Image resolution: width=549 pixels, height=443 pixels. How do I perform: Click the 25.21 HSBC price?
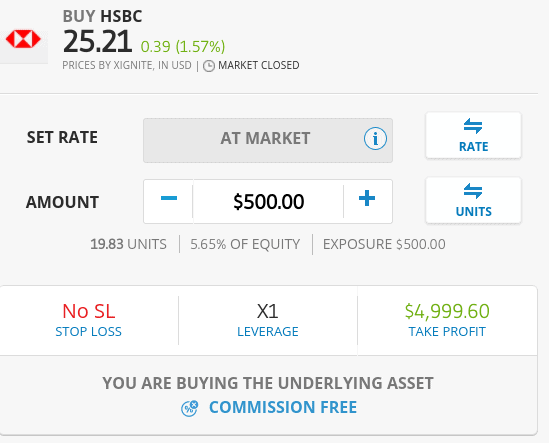(98, 42)
